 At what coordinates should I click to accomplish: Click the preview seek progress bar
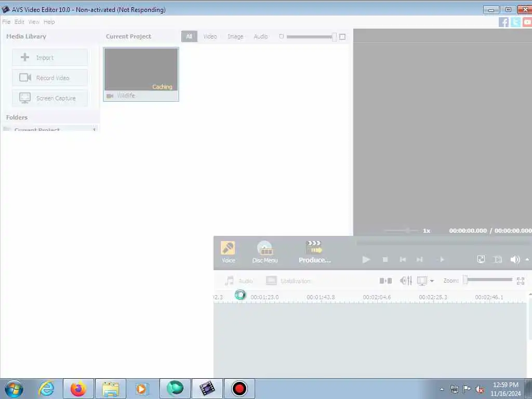(x=444, y=243)
